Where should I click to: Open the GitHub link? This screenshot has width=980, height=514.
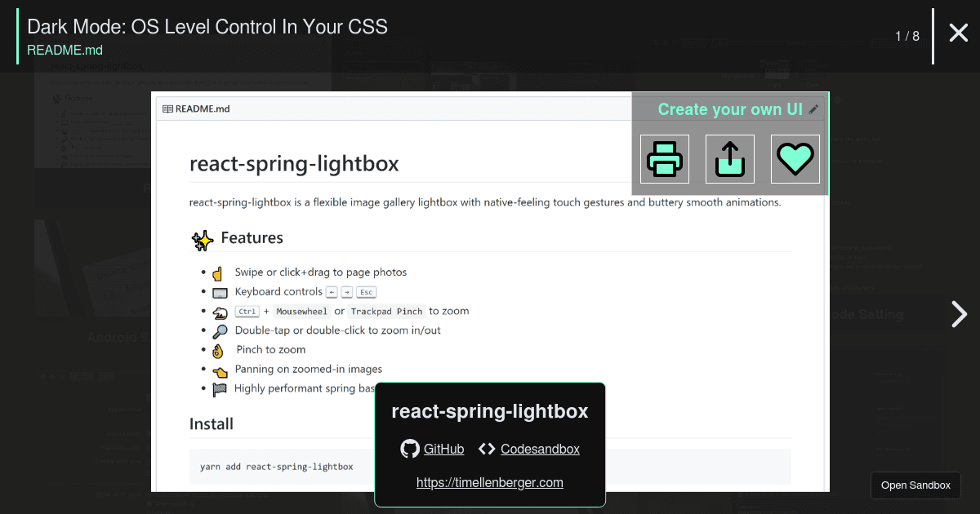[443, 449]
